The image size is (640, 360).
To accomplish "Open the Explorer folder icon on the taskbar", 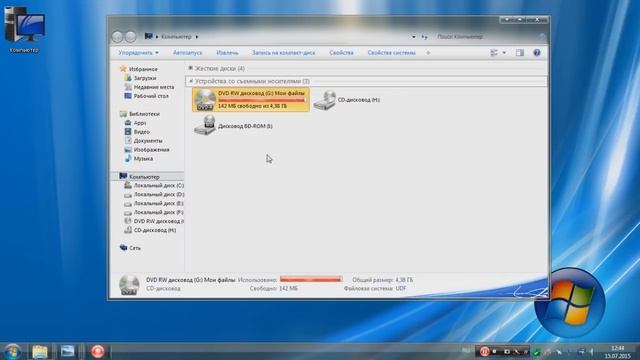I will [40, 351].
